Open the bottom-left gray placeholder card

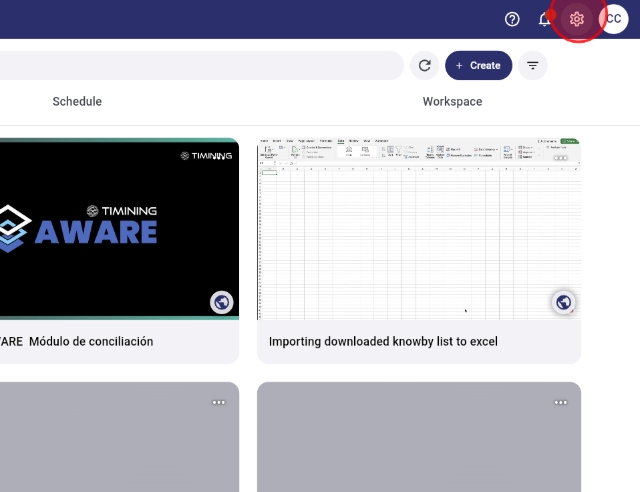119,437
